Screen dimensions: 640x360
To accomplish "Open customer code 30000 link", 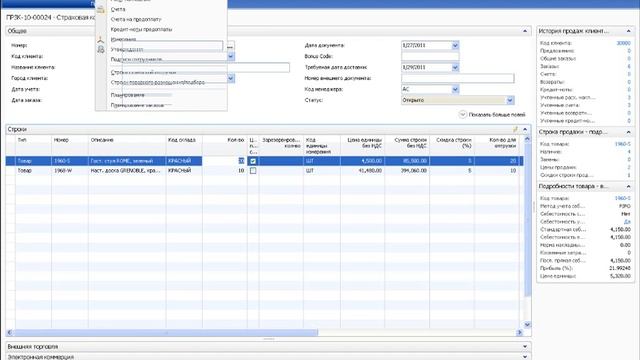I will point(623,43).
